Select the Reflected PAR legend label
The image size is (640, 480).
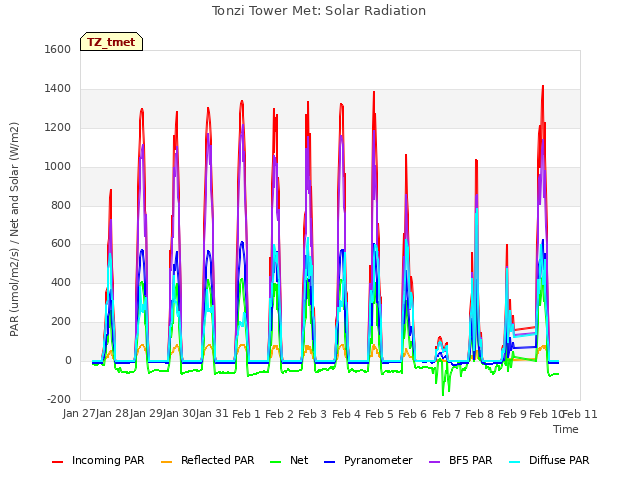click(x=218, y=460)
